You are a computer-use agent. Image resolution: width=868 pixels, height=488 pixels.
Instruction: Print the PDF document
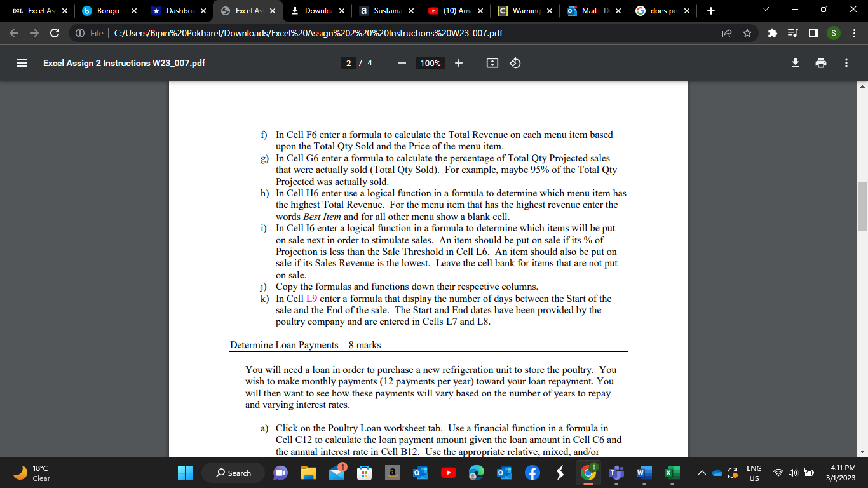[820, 63]
